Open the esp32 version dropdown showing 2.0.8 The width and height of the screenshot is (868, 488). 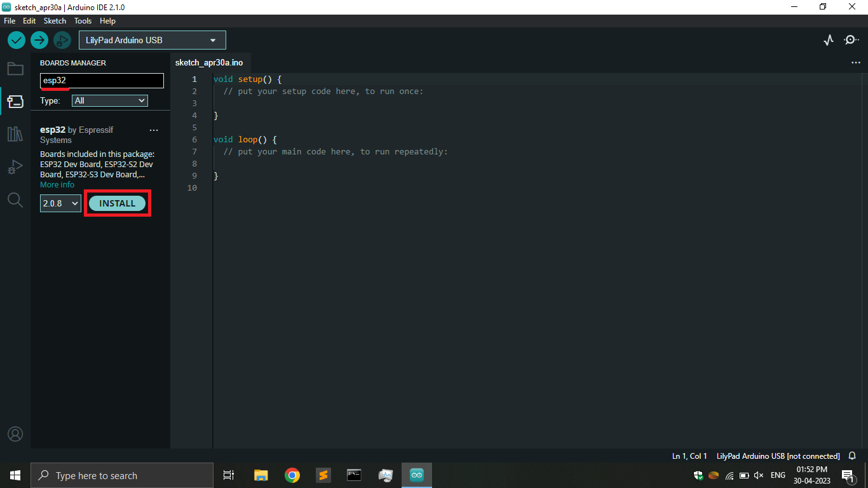click(x=60, y=203)
